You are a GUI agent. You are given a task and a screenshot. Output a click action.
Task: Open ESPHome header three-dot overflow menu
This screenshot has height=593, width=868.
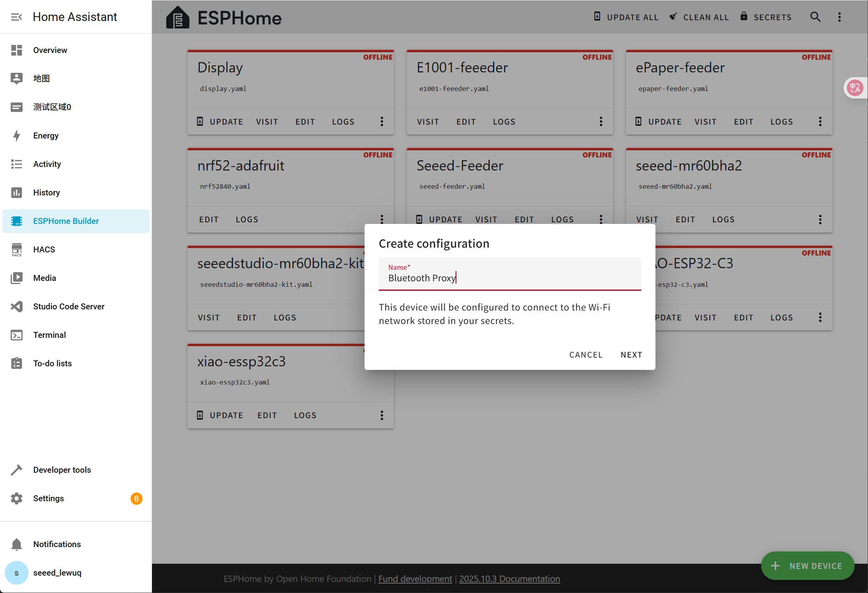[839, 17]
